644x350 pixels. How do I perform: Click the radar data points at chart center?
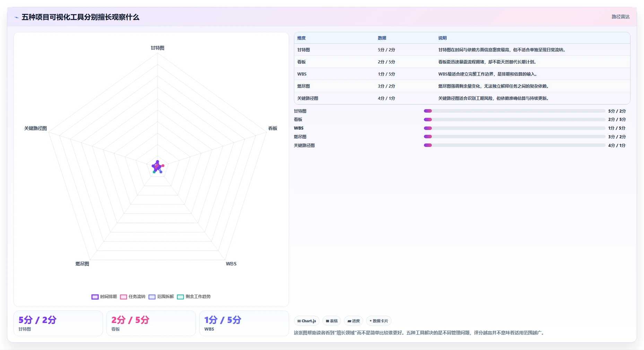(x=158, y=167)
